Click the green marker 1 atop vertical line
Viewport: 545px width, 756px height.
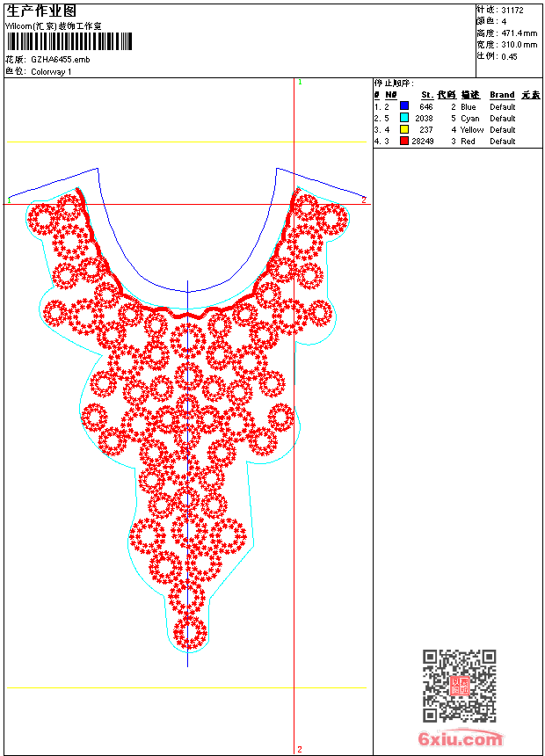300,82
